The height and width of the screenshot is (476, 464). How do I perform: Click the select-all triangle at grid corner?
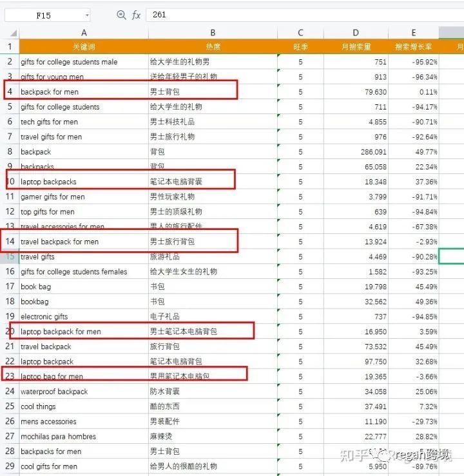point(14,33)
